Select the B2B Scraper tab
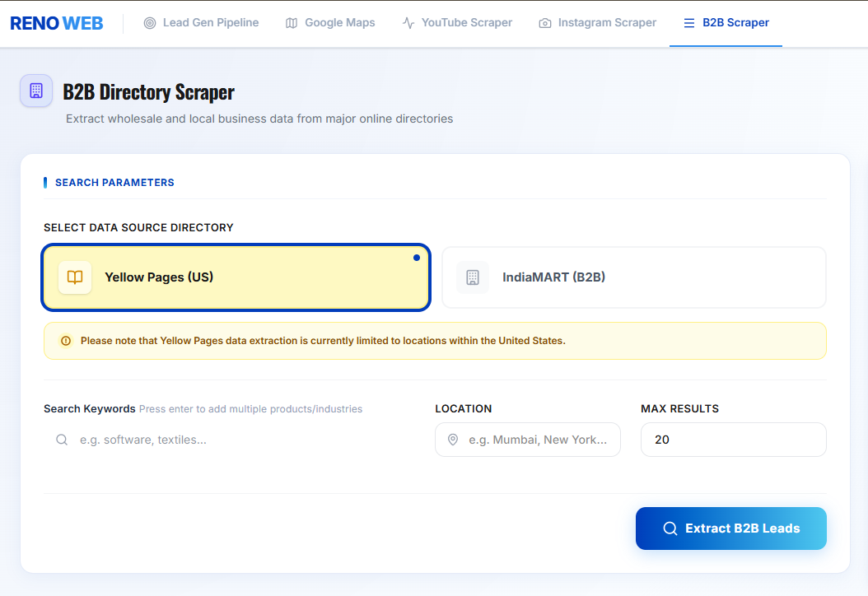The image size is (868, 596). click(x=726, y=23)
